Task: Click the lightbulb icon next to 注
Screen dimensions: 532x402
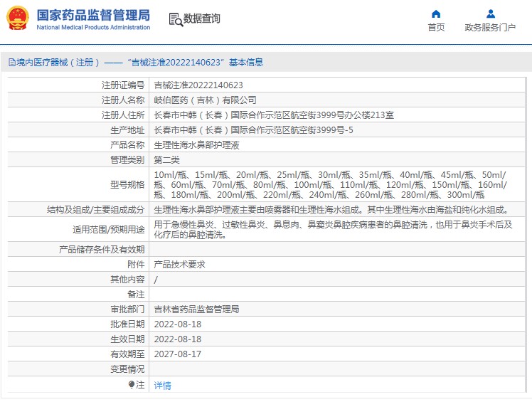Action: coord(132,384)
